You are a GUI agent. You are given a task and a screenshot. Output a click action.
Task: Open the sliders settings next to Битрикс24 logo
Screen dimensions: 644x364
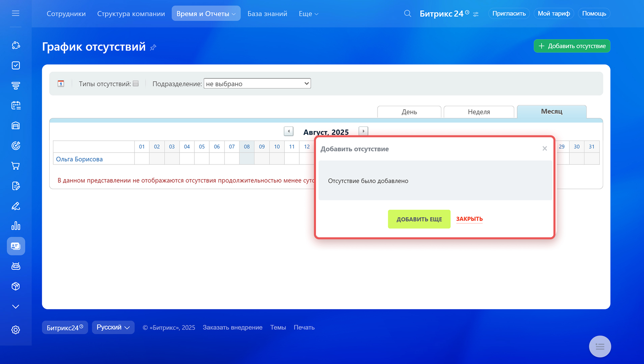click(x=476, y=14)
